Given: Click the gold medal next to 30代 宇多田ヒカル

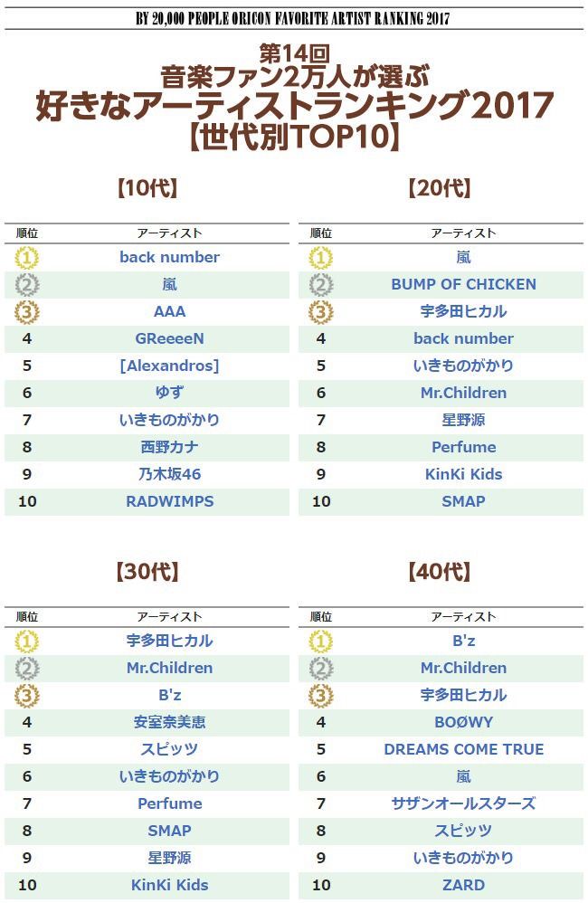Looking at the screenshot, I should click(x=27, y=642).
